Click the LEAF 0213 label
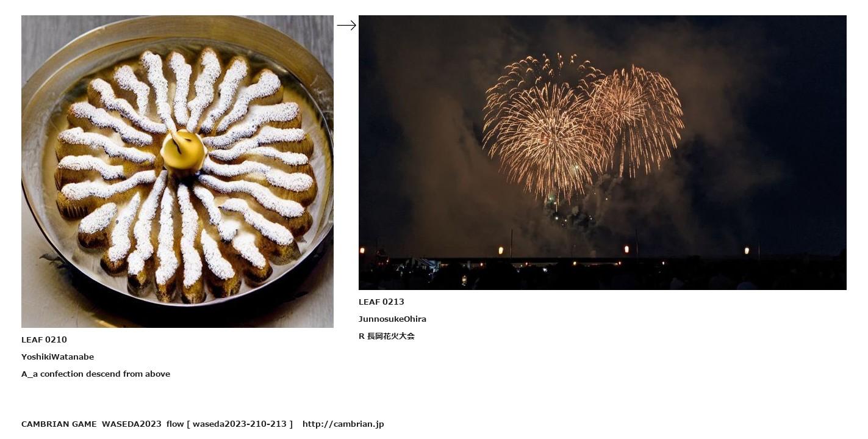This screenshot has height=439, width=868. pyautogui.click(x=381, y=302)
